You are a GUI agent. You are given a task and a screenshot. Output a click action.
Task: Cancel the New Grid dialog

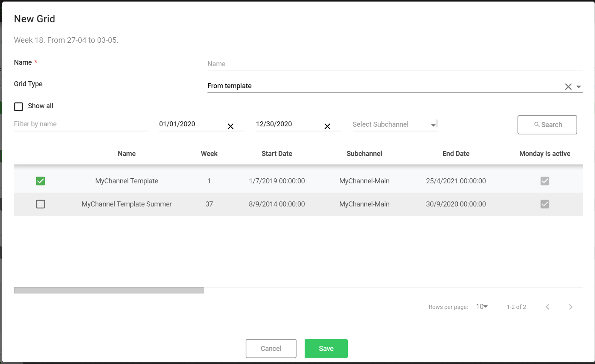(x=271, y=349)
